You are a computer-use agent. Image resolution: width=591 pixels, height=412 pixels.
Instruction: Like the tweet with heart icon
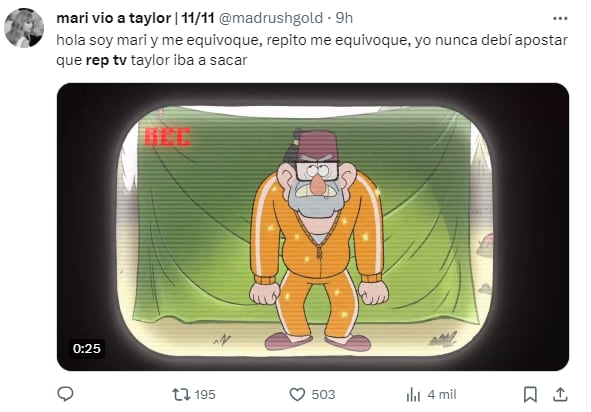click(x=297, y=395)
